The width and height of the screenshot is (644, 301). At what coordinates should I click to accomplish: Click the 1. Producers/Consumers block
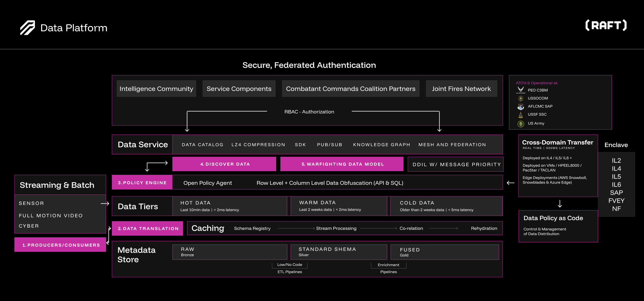coord(60,245)
